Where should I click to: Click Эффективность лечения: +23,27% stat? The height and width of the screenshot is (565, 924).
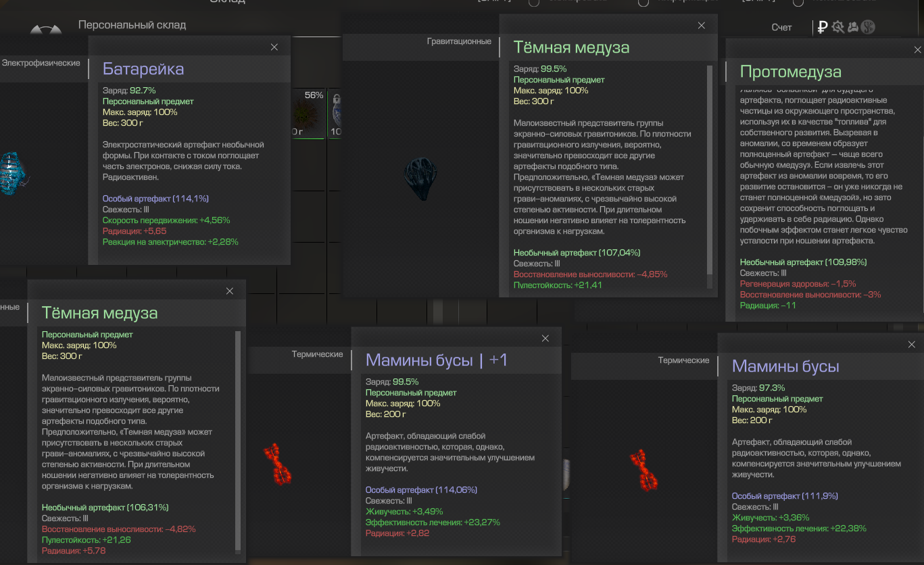click(x=433, y=522)
